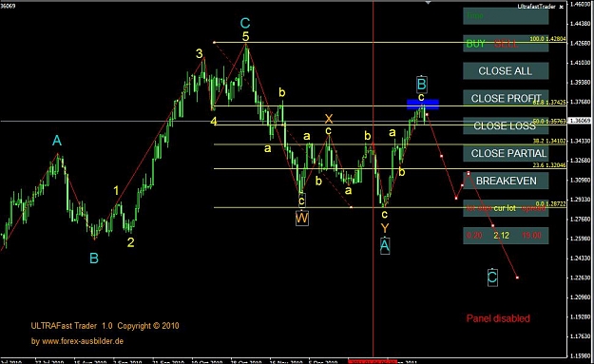Viewport: 594px width, 364px height.
Task: Click the orange X wave label
Action: 329,119
